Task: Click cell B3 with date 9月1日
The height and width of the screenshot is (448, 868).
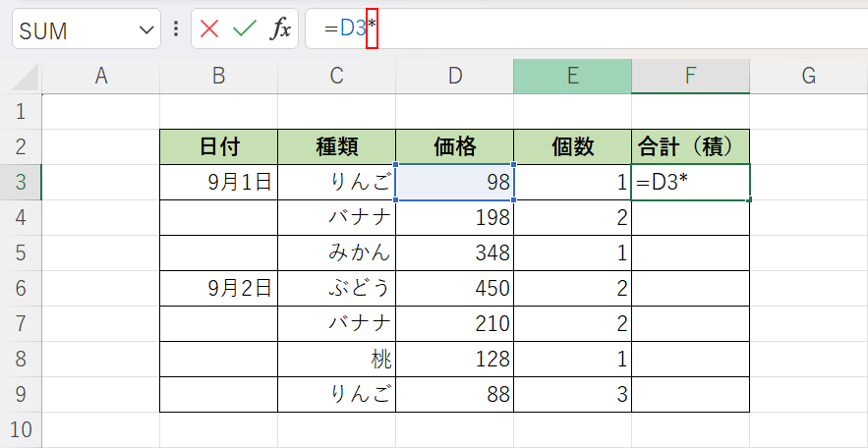Action: pyautogui.click(x=218, y=182)
